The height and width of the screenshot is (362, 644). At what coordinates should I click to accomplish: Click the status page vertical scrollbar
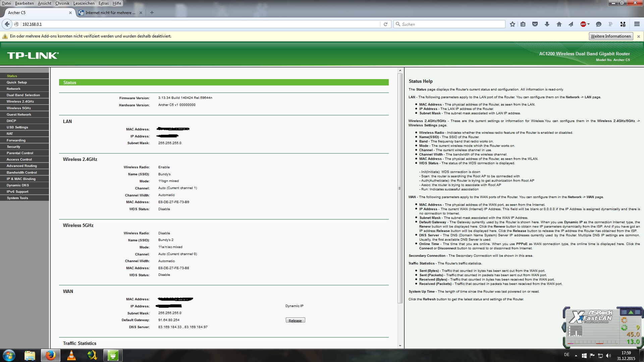(x=400, y=188)
